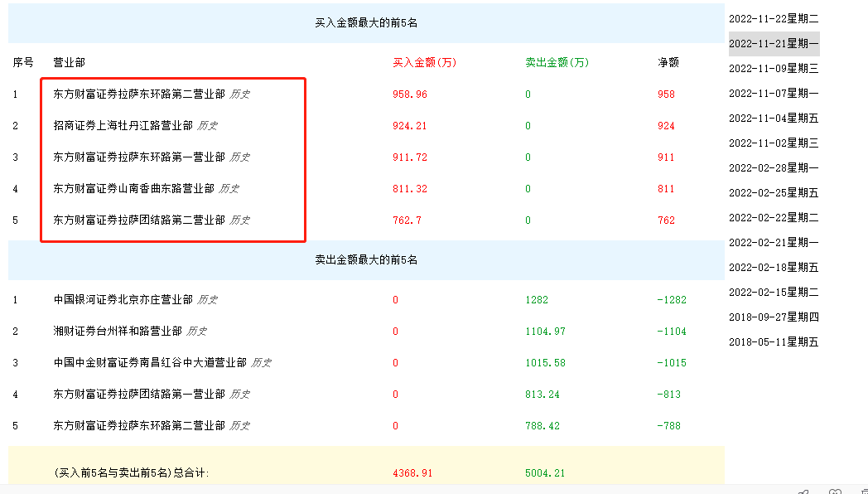Open 历史 for sell-list 拉萨东环路第二营业部
The image size is (868, 494).
[239, 426]
